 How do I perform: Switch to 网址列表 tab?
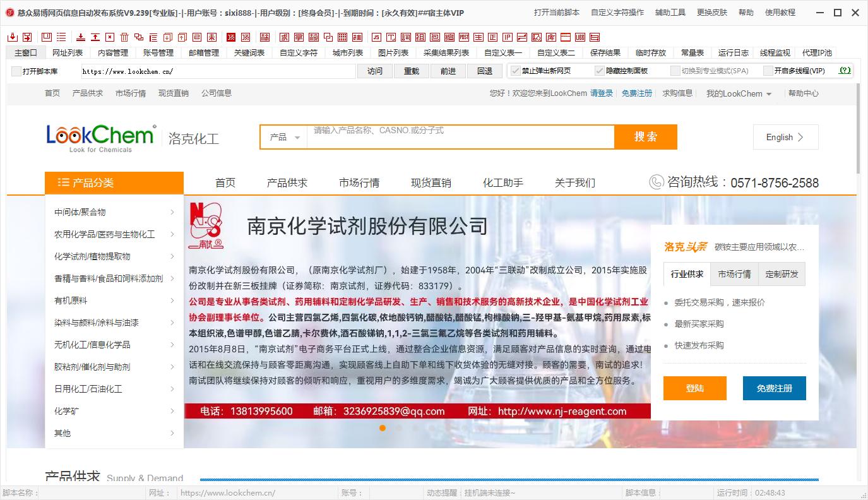[68, 53]
